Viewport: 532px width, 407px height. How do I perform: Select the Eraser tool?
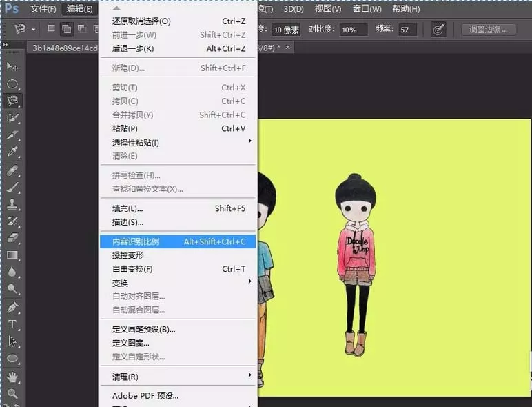point(12,238)
